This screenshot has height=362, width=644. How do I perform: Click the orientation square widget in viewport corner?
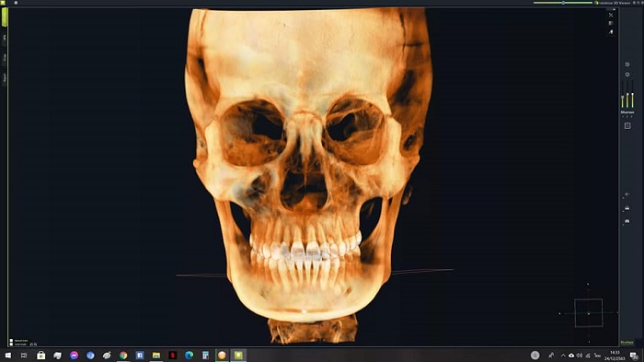588,313
